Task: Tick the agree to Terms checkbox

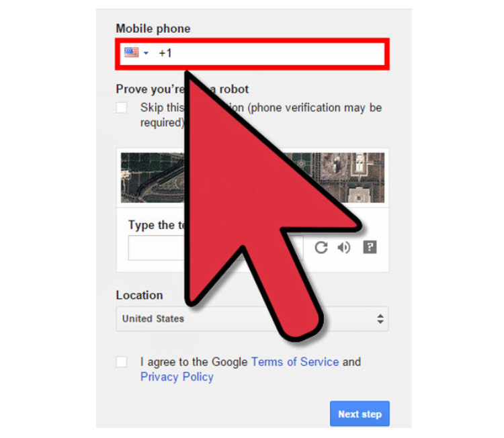Action: (x=122, y=362)
